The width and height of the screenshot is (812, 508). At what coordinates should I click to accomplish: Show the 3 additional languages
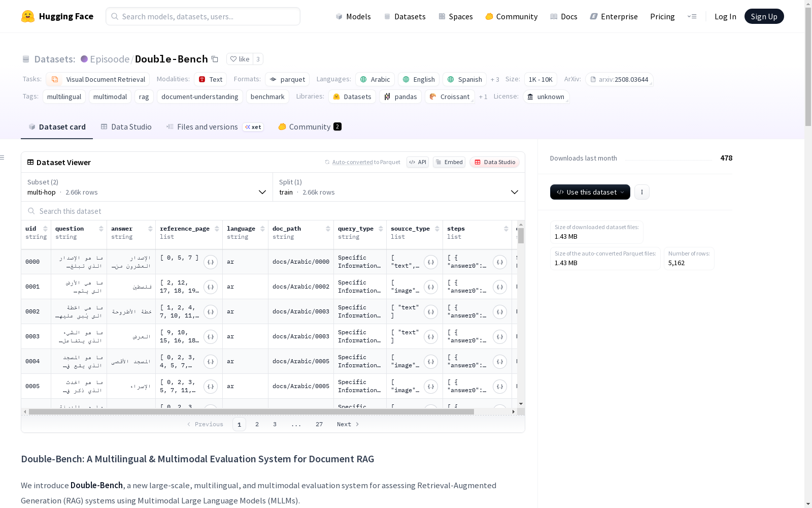pos(495,79)
